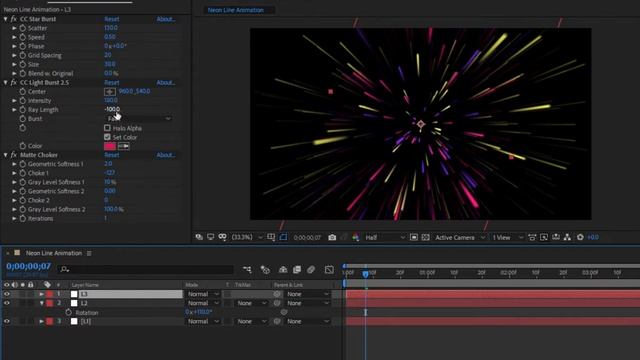Click Center point crosshair picker button
This screenshot has height=360, width=640.
click(110, 91)
